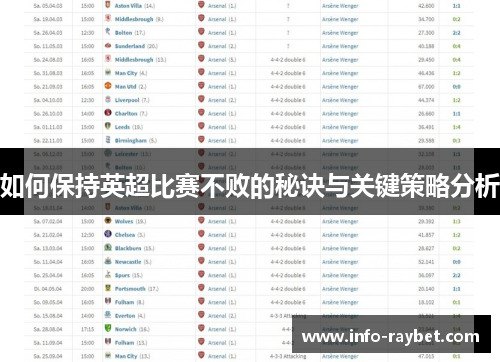The width and height of the screenshot is (500, 362).
Task: Click the Norwich (16.) club crest
Action: [108, 329]
